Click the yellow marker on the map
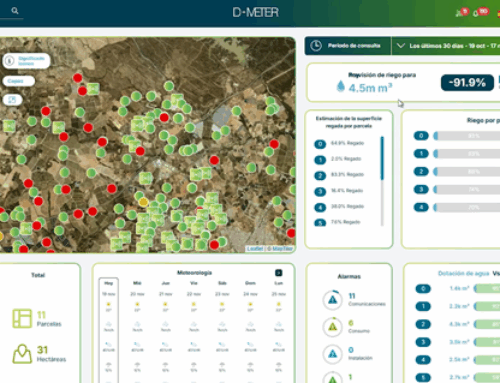The width and height of the screenshot is (500, 383). 143,202
